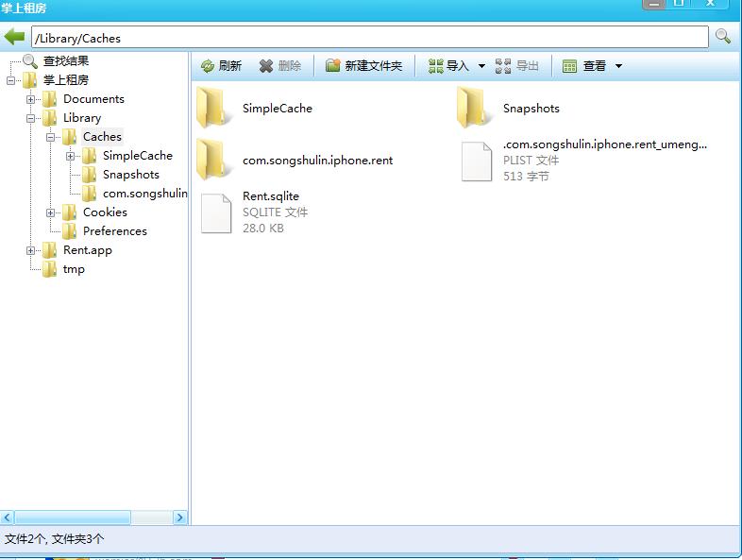742x560 pixels.
Task: Click the 刷新 refresh button
Action: pyautogui.click(x=221, y=66)
